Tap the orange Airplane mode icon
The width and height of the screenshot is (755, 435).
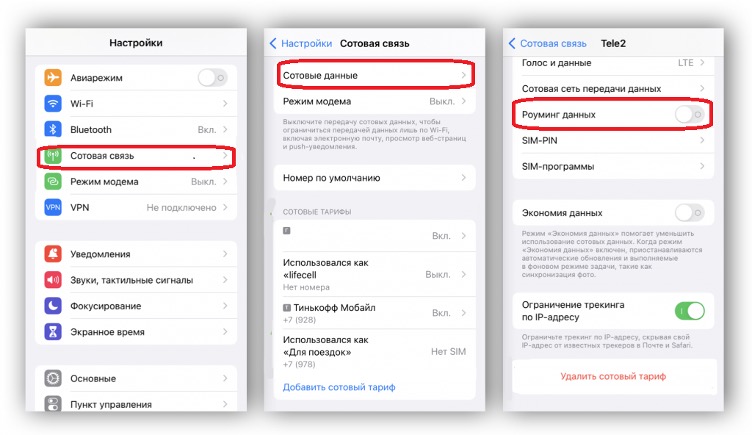coord(53,77)
